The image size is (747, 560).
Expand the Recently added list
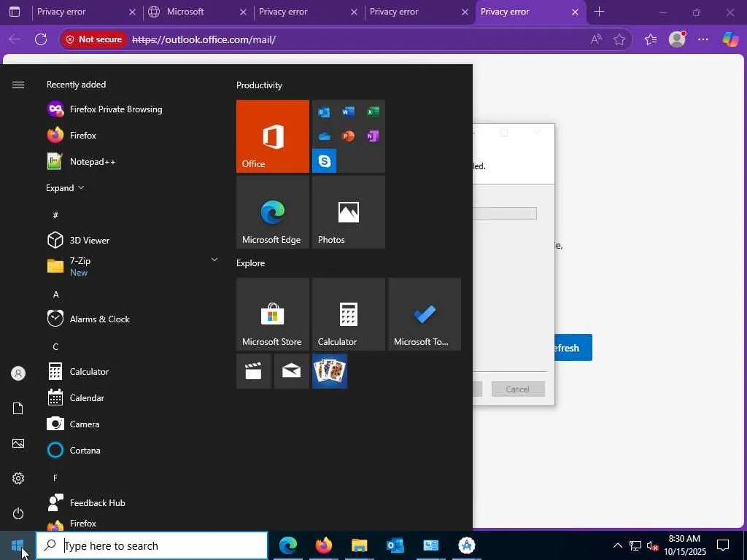click(65, 187)
